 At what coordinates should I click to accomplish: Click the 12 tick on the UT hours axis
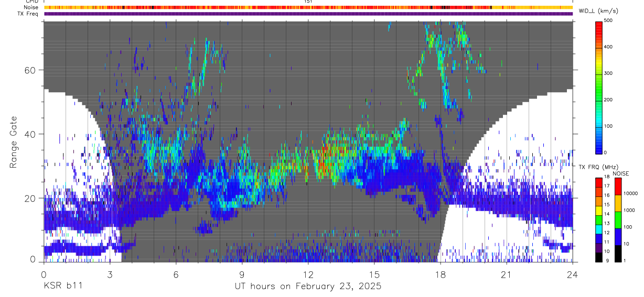coord(308,274)
